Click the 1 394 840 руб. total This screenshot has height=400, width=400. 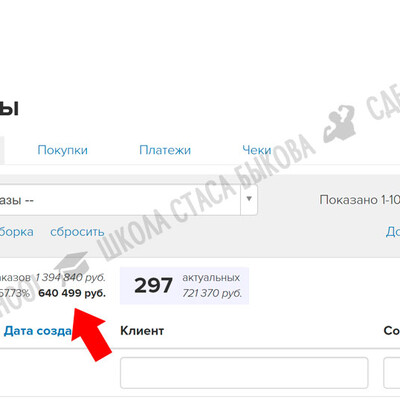[x=70, y=277]
